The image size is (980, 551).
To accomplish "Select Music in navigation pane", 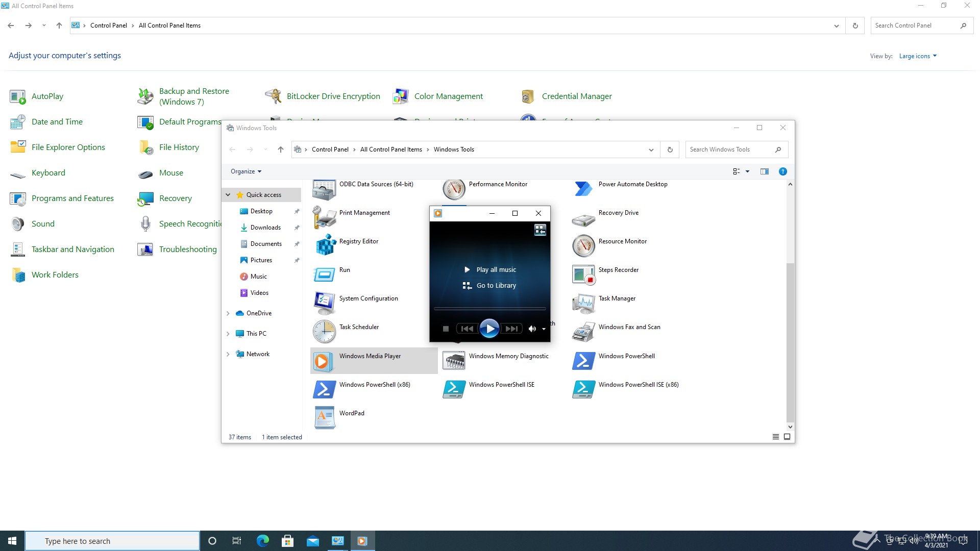I will pos(259,277).
